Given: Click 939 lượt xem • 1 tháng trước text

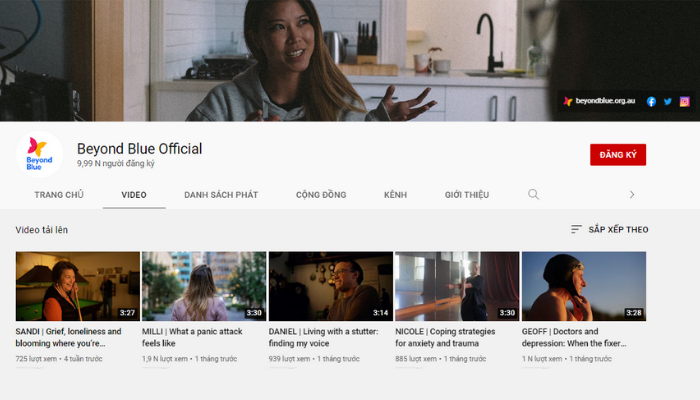Looking at the screenshot, I should pyautogui.click(x=314, y=358).
